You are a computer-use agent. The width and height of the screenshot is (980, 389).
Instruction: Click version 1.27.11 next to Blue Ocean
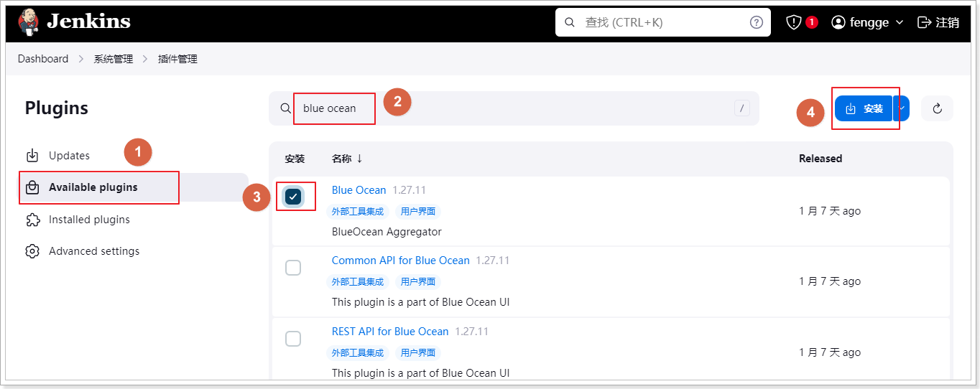click(410, 190)
